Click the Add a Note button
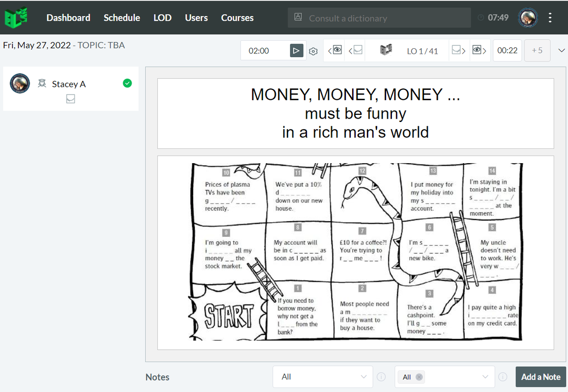Viewport: 568px width, 392px height. click(541, 377)
